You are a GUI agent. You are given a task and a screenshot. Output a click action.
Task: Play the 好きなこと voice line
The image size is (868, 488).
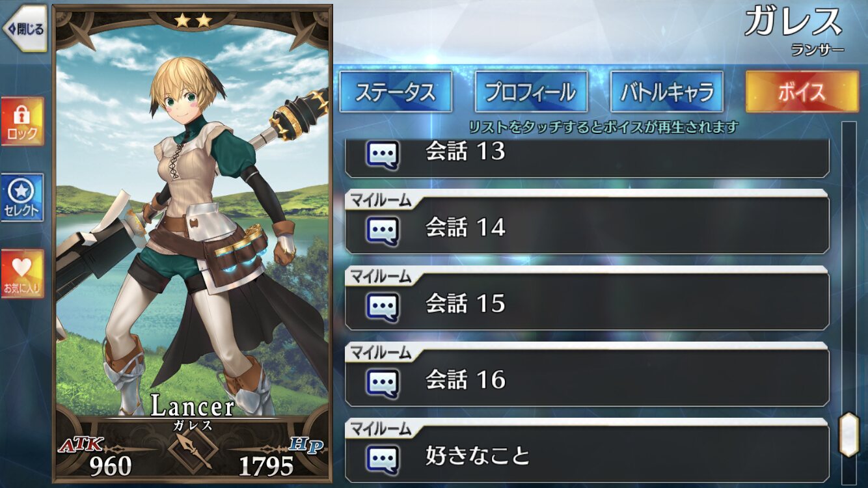pos(587,450)
